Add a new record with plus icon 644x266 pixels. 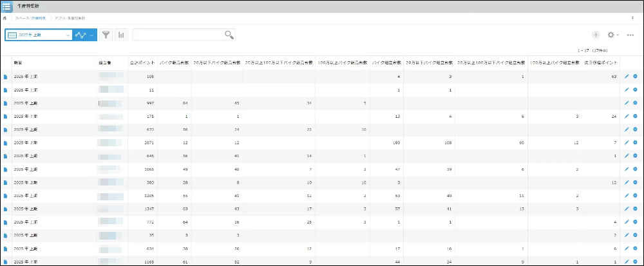pos(596,35)
